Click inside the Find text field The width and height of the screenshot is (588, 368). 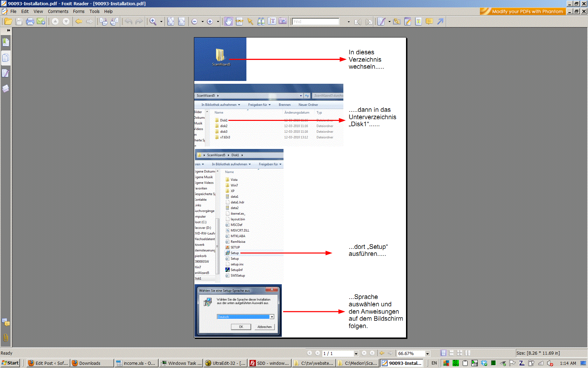(x=316, y=22)
